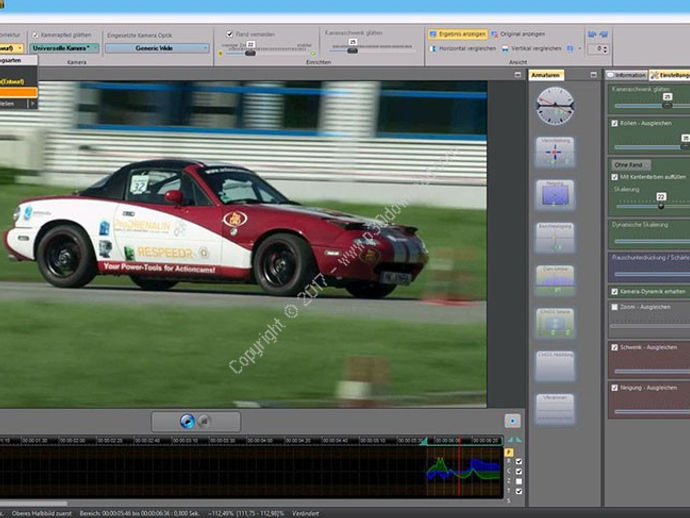Click the Rollen - Ausgleichen slider track
The width and height of the screenshot is (690, 518).
tap(652, 147)
